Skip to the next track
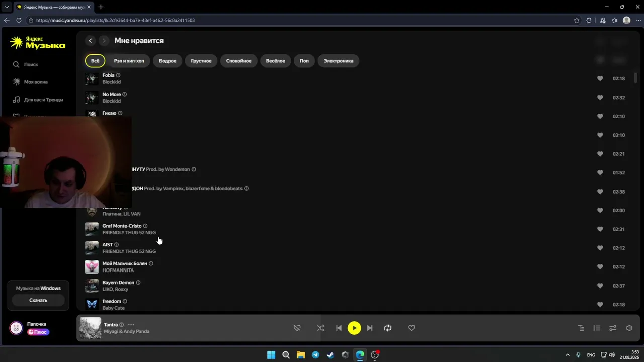This screenshot has width=644, height=362. [370, 328]
